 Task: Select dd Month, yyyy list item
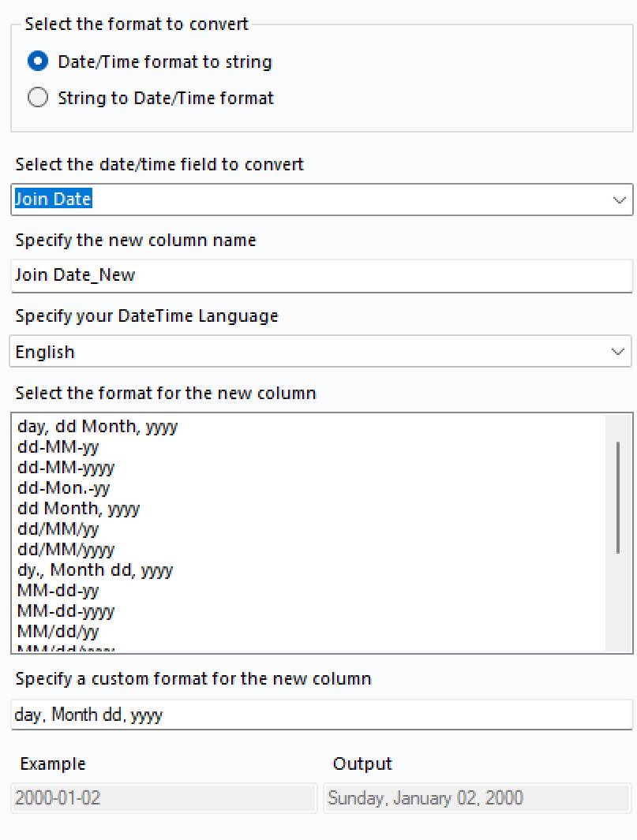[78, 509]
